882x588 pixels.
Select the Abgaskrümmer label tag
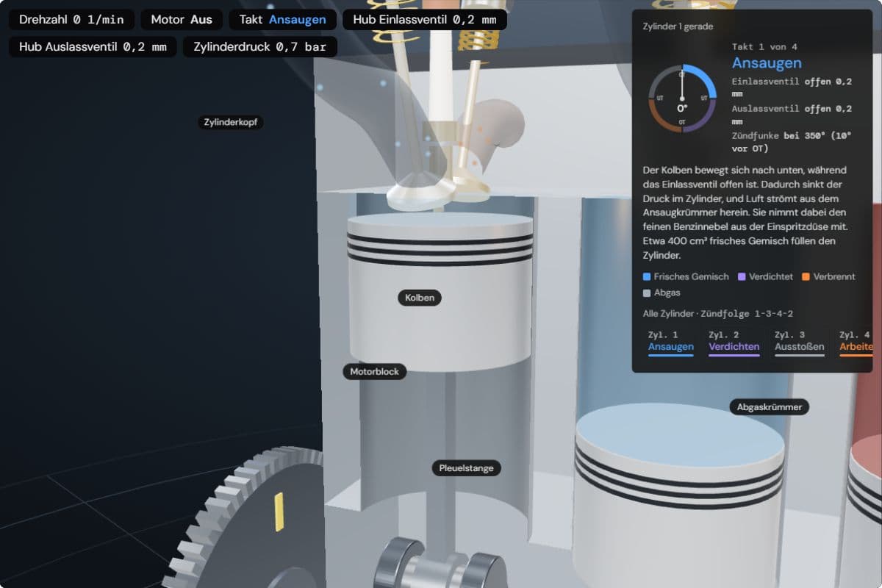pyautogui.click(x=769, y=406)
